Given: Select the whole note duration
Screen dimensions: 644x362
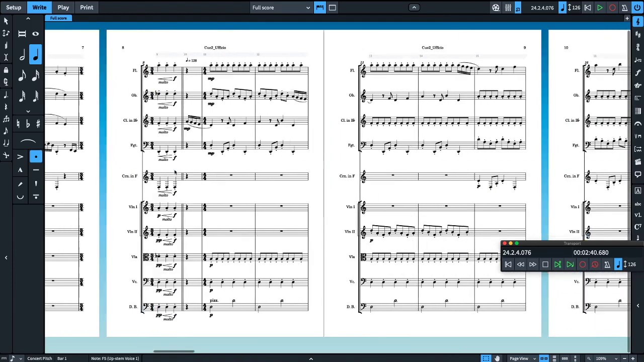Looking at the screenshot, I should point(36,34).
